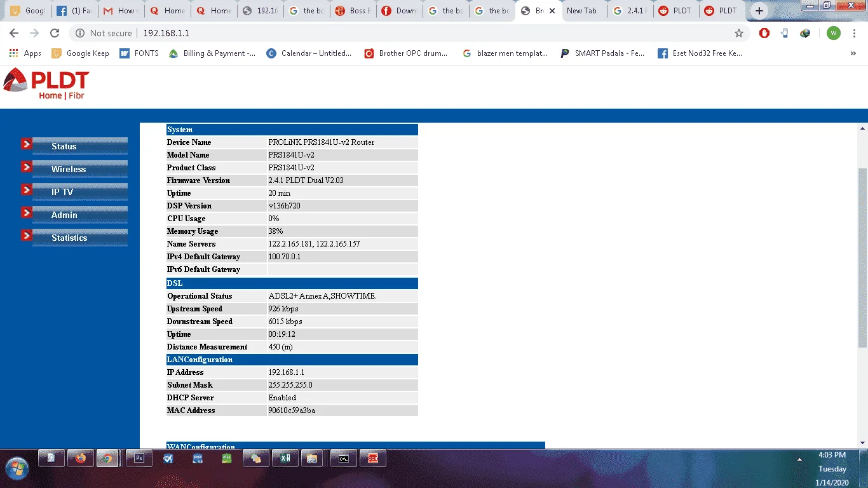Select the DSL uptime value 00:19:12
The image size is (868, 488).
282,334
